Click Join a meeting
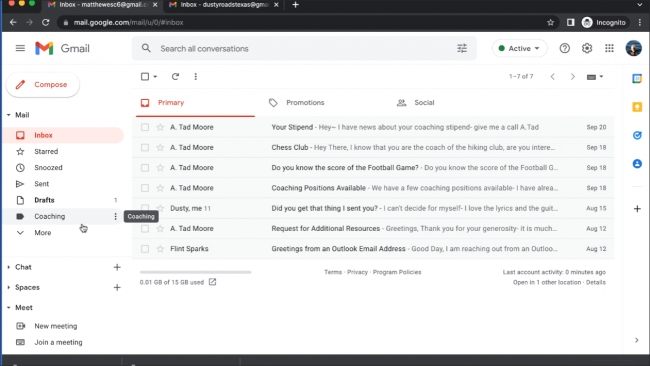 coord(58,342)
